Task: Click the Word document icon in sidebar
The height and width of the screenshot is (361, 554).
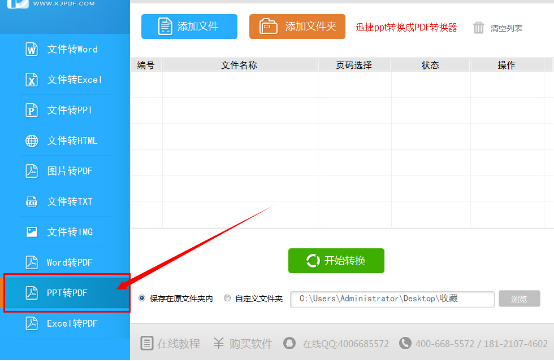Action: [x=32, y=49]
